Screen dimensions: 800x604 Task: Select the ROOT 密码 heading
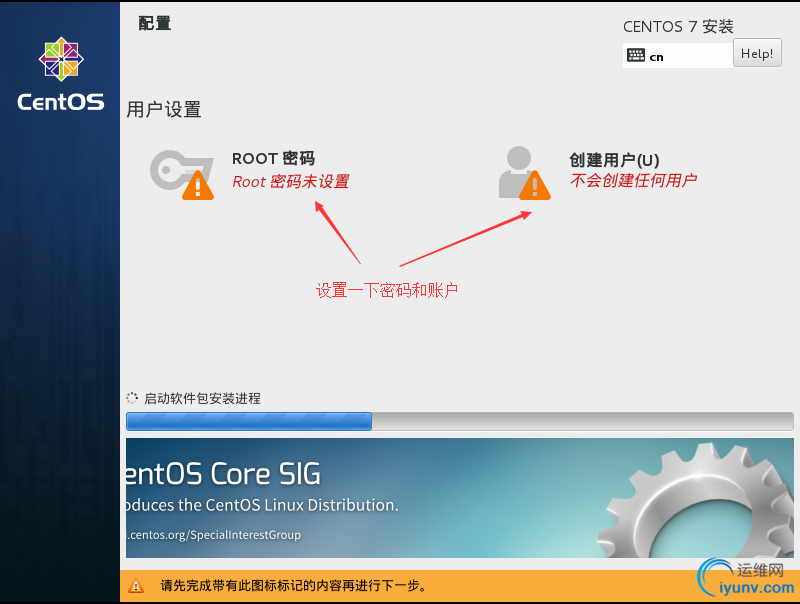pos(273,159)
